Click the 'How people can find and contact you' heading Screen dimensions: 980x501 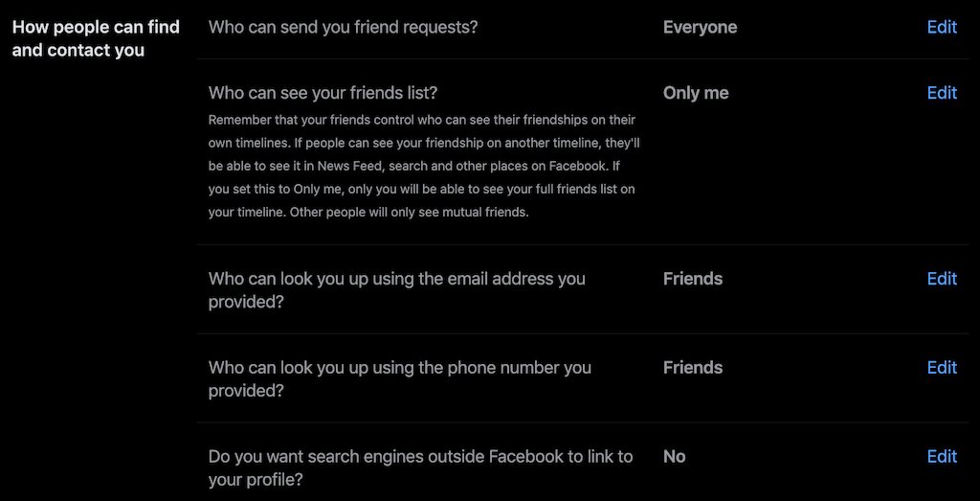click(x=96, y=38)
